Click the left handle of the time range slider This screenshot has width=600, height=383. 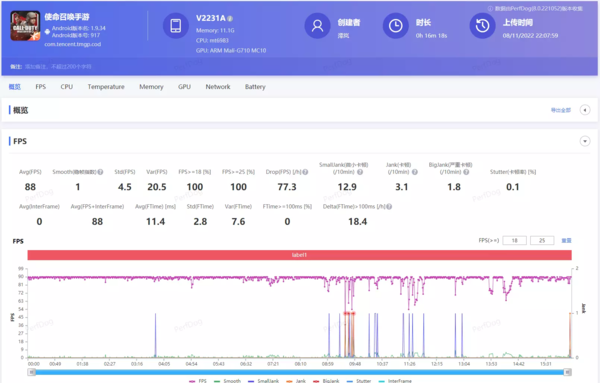click(32, 372)
